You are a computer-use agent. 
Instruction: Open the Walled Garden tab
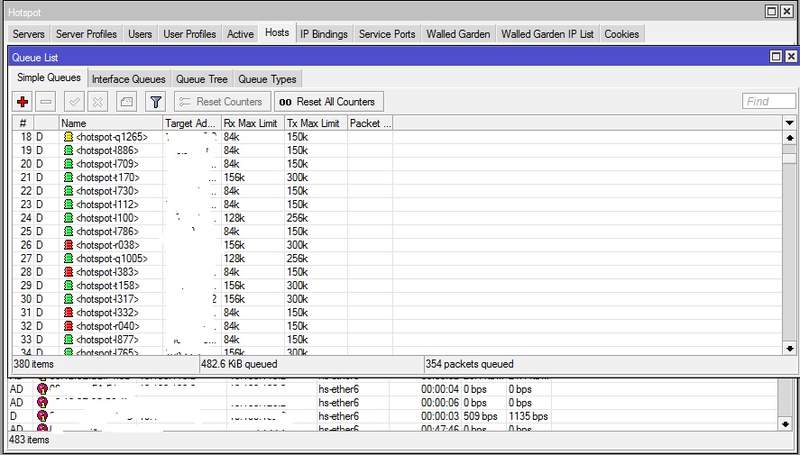458,34
